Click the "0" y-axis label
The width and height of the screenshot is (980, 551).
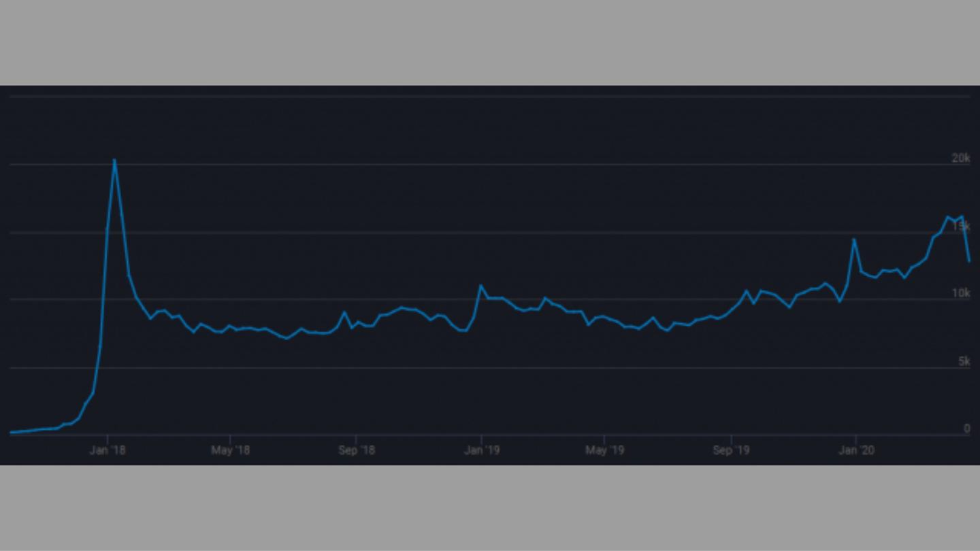click(967, 429)
